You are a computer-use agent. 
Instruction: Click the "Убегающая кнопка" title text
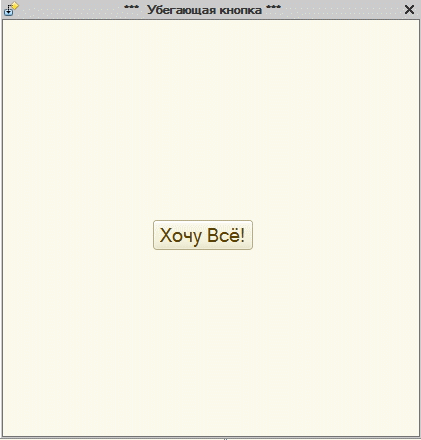[204, 10]
